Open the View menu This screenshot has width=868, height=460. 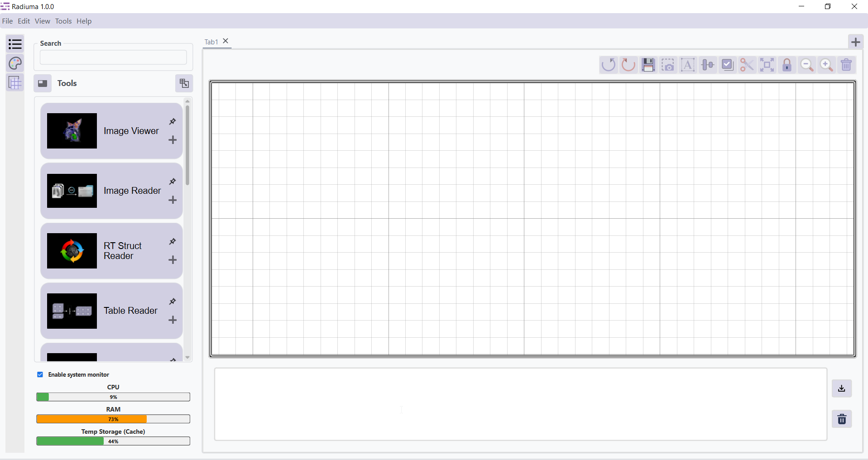click(x=43, y=21)
